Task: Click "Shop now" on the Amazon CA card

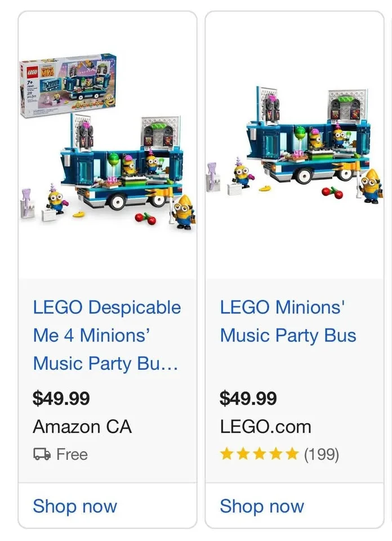Action: click(74, 506)
